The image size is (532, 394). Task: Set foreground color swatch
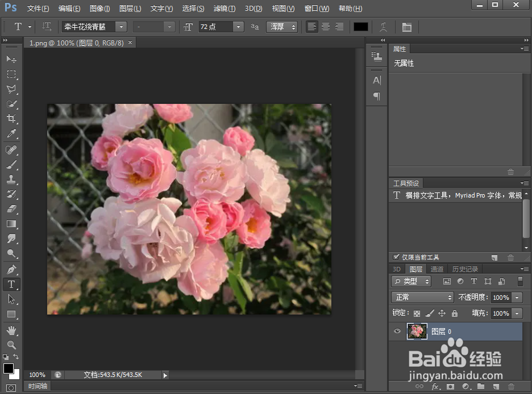pyautogui.click(x=8, y=368)
